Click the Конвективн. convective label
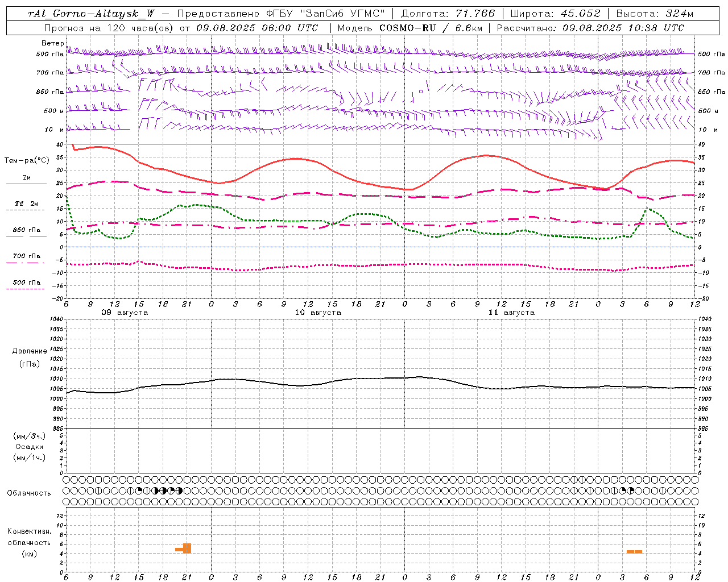 [x=30, y=531]
